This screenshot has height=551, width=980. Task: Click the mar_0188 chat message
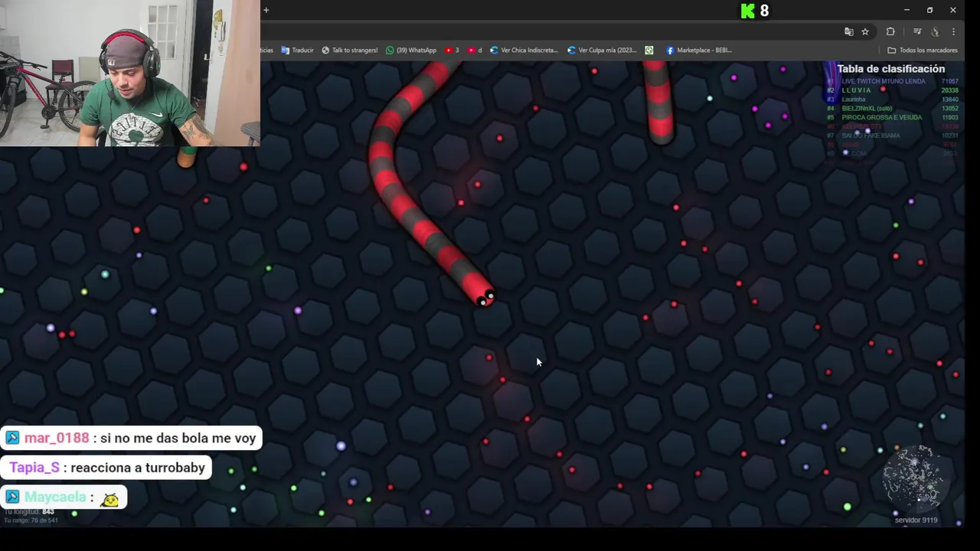(x=131, y=439)
